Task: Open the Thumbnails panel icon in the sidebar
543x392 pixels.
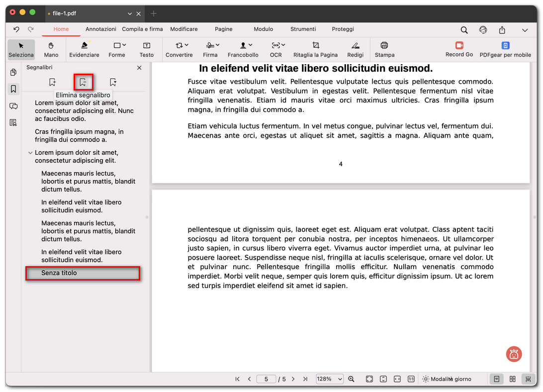Action: [x=13, y=72]
